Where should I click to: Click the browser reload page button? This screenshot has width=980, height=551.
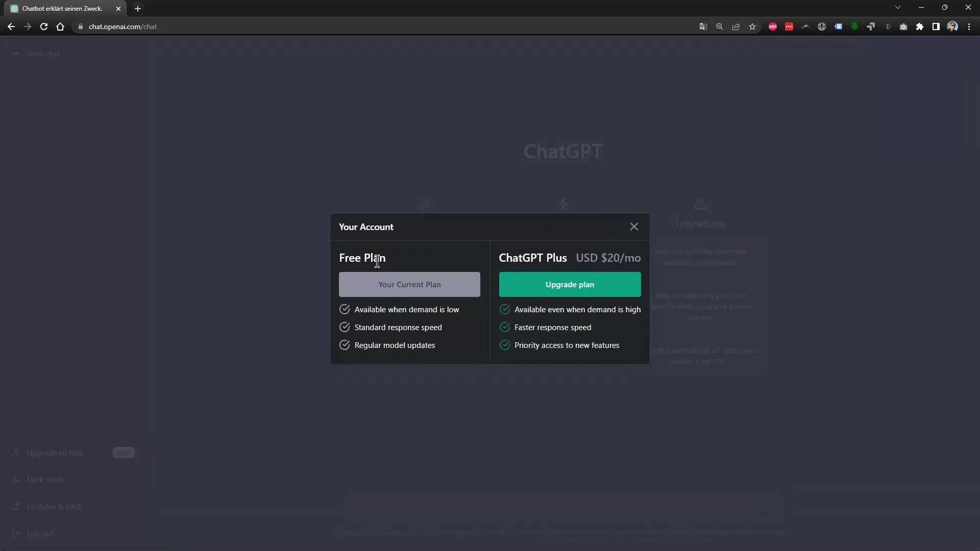click(x=44, y=26)
